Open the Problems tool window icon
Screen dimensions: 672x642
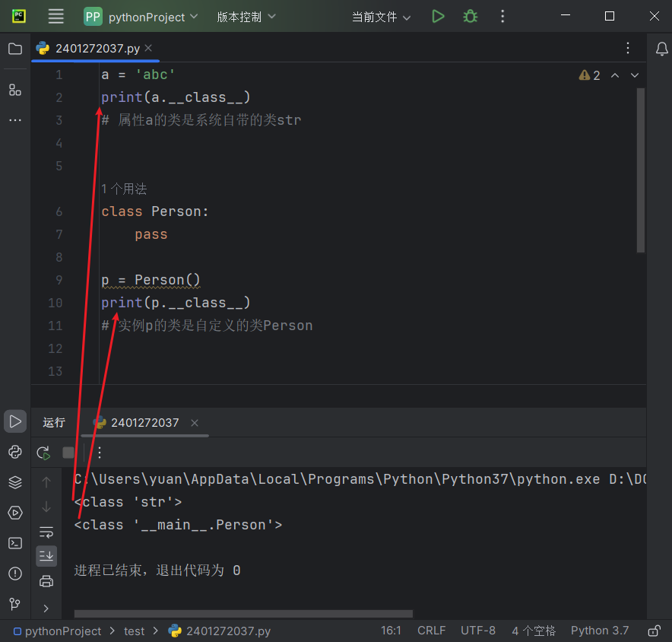coord(15,574)
